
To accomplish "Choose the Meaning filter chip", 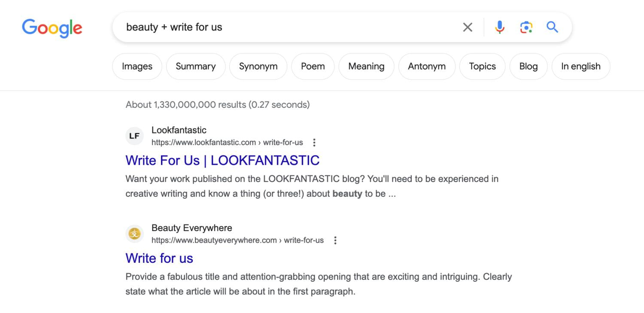I will [x=366, y=67].
